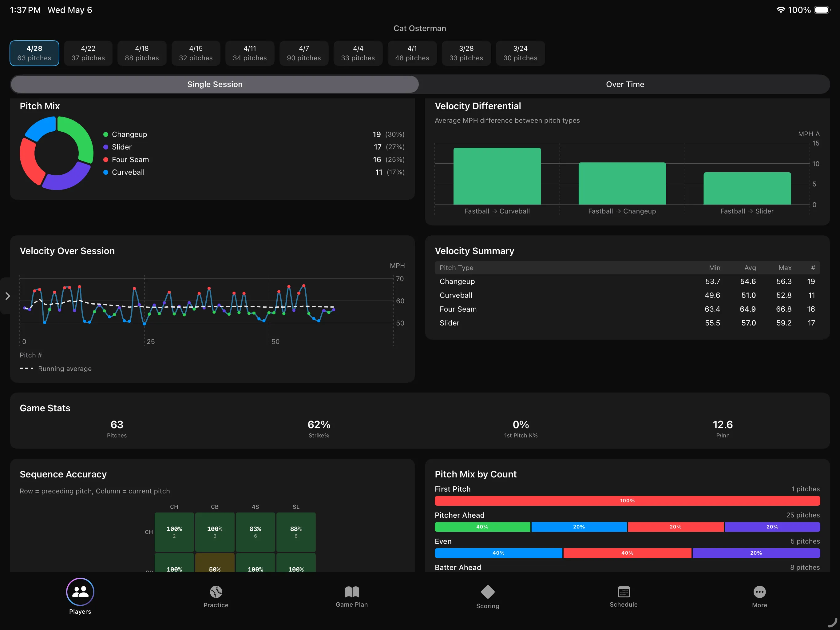The width and height of the screenshot is (840, 630).
Task: Click Pitcher Ahead blue 20% segment
Action: (x=579, y=527)
